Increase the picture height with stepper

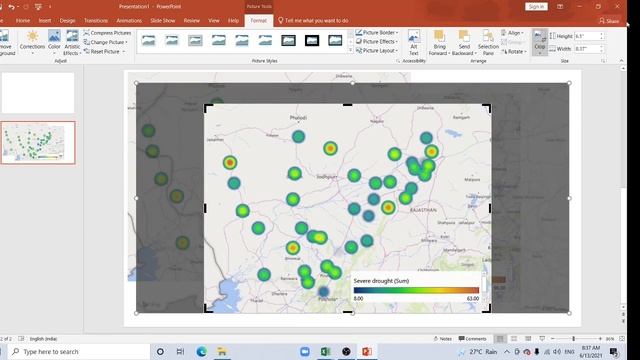601,34
